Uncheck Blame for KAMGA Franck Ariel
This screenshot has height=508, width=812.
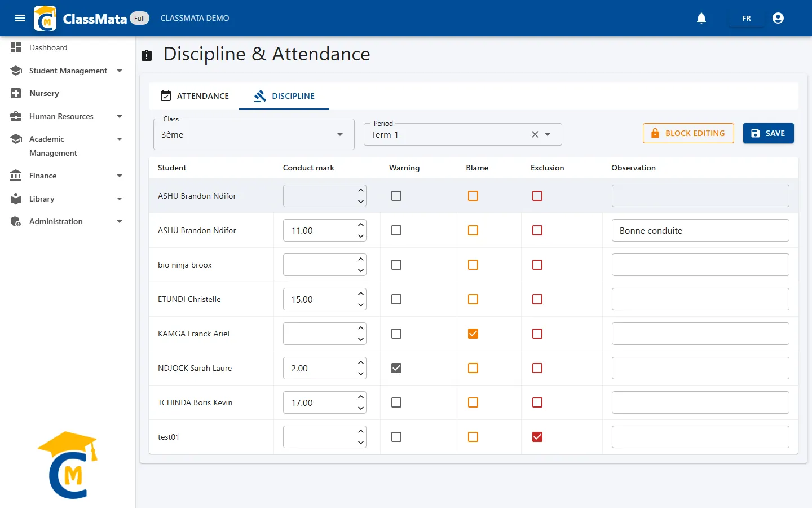(x=473, y=334)
